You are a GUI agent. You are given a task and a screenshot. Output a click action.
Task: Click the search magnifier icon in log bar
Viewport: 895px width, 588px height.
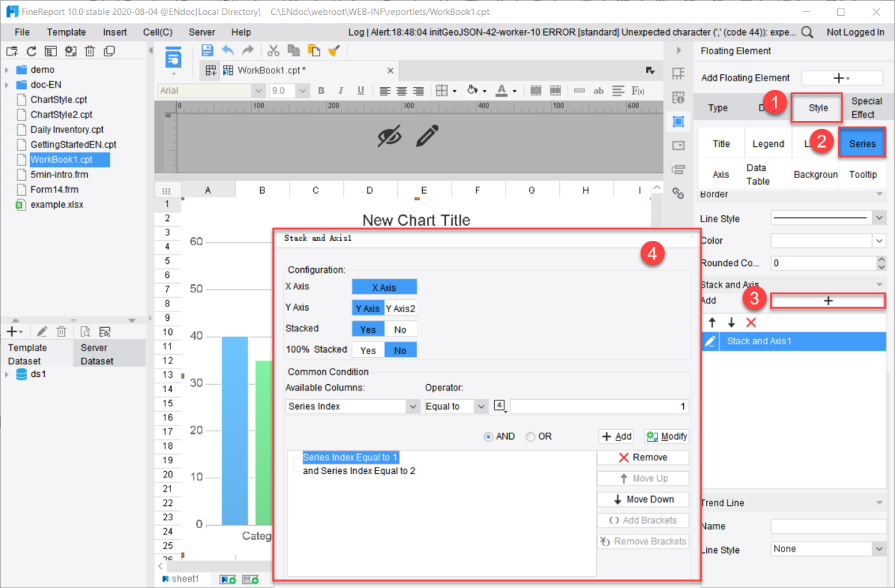tap(807, 32)
